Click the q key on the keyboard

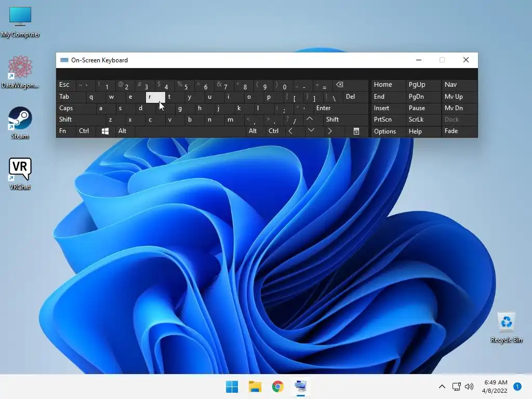click(x=96, y=97)
